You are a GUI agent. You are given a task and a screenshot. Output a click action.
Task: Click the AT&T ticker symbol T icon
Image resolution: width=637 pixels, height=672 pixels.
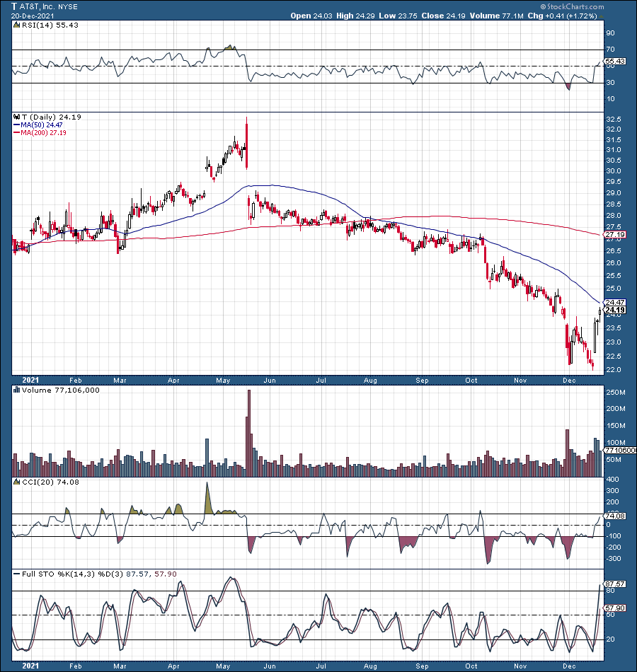coord(14,6)
